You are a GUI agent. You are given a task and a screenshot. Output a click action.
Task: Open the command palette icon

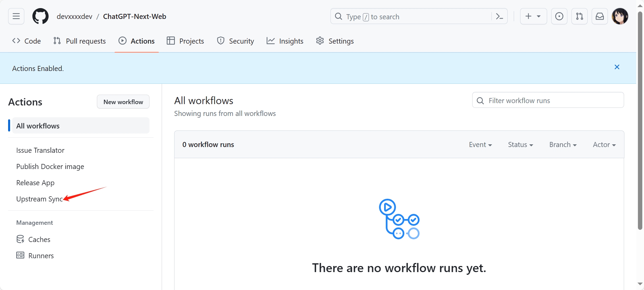click(x=500, y=16)
